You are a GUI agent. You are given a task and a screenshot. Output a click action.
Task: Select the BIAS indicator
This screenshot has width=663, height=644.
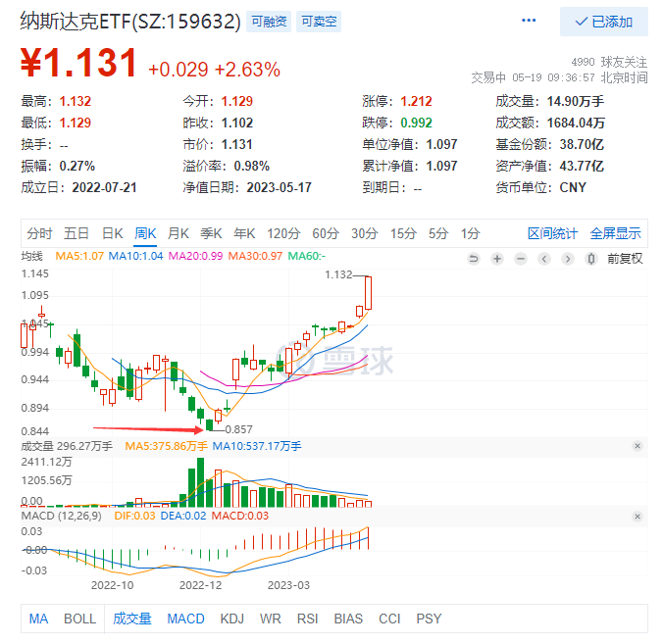click(348, 619)
